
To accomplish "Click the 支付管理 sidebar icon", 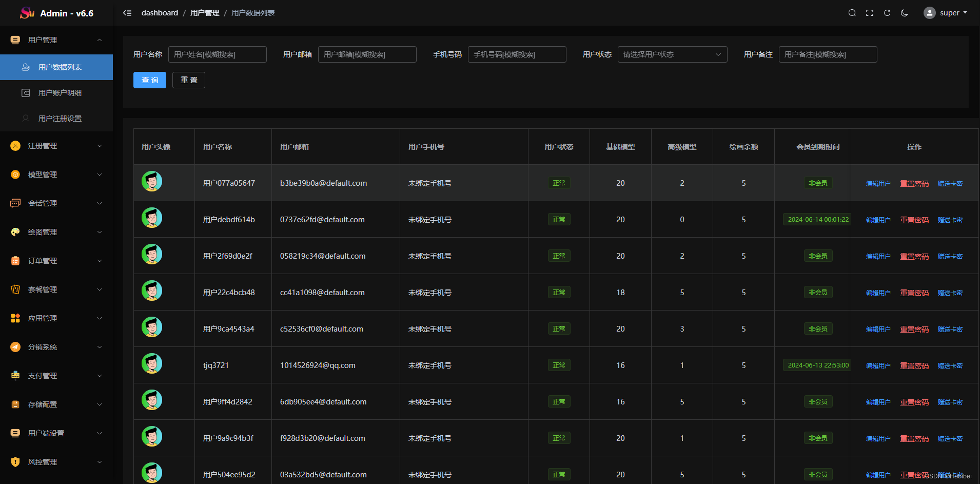I will click(x=15, y=376).
